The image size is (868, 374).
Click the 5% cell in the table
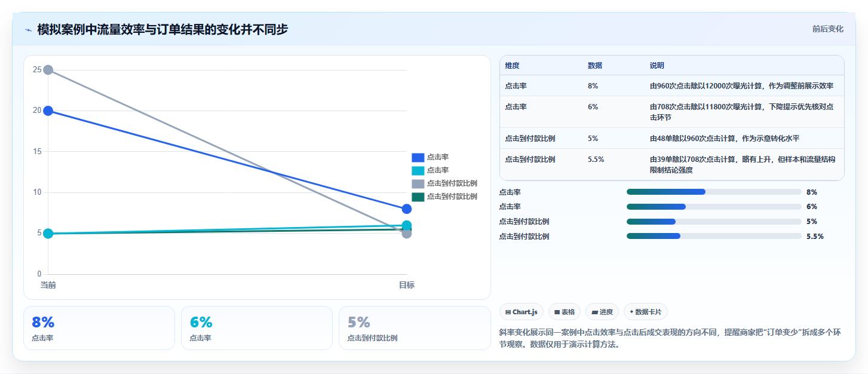coord(593,139)
